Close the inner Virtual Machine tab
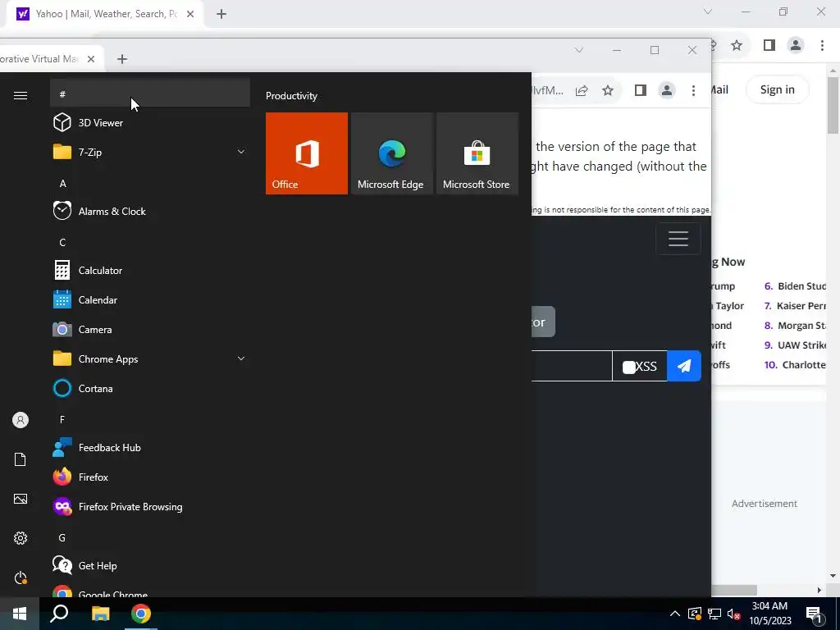This screenshot has width=840, height=630. [x=91, y=59]
